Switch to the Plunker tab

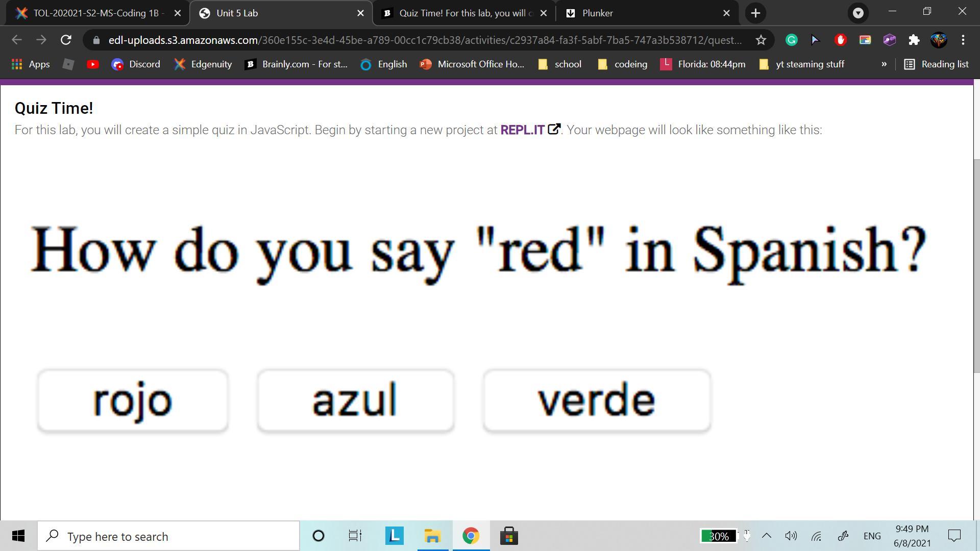point(643,13)
